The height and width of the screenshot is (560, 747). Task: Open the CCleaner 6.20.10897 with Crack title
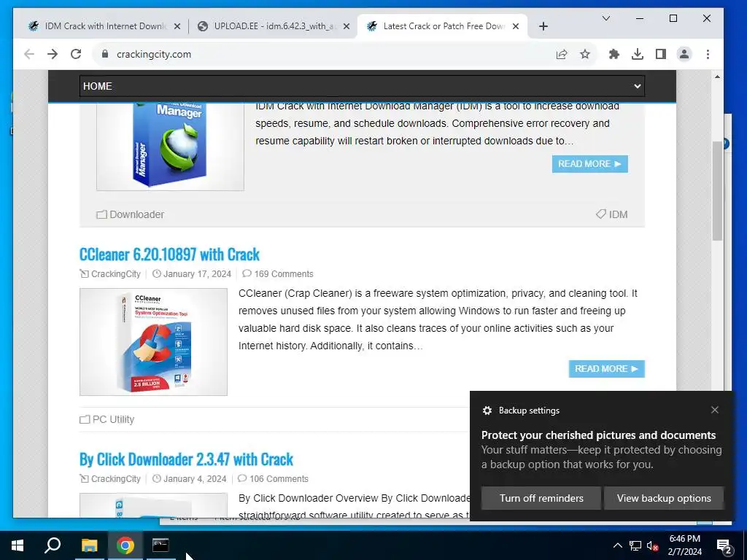[x=169, y=254]
